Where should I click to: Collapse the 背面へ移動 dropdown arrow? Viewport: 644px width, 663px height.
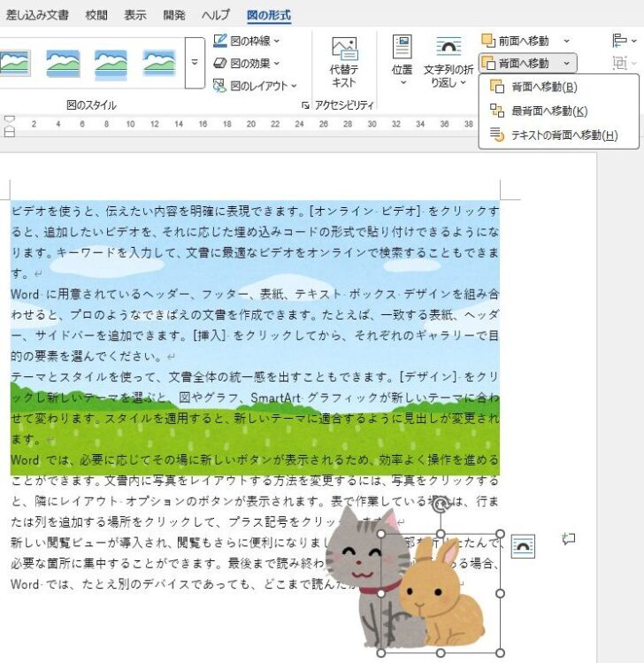[567, 64]
